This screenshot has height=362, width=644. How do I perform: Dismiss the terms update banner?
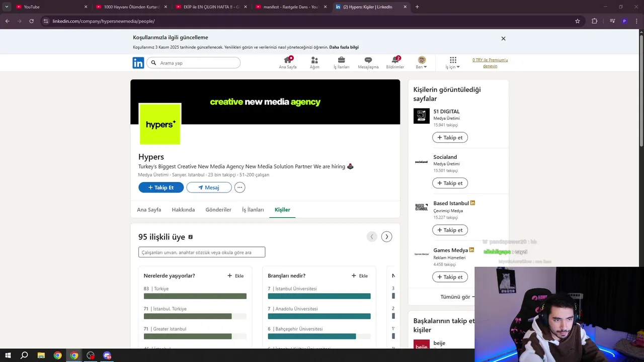click(503, 39)
